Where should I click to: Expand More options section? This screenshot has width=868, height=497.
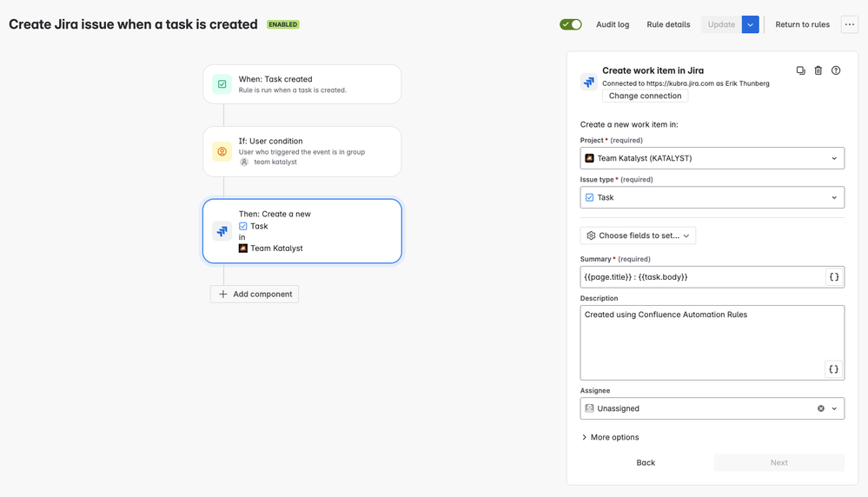[609, 437]
